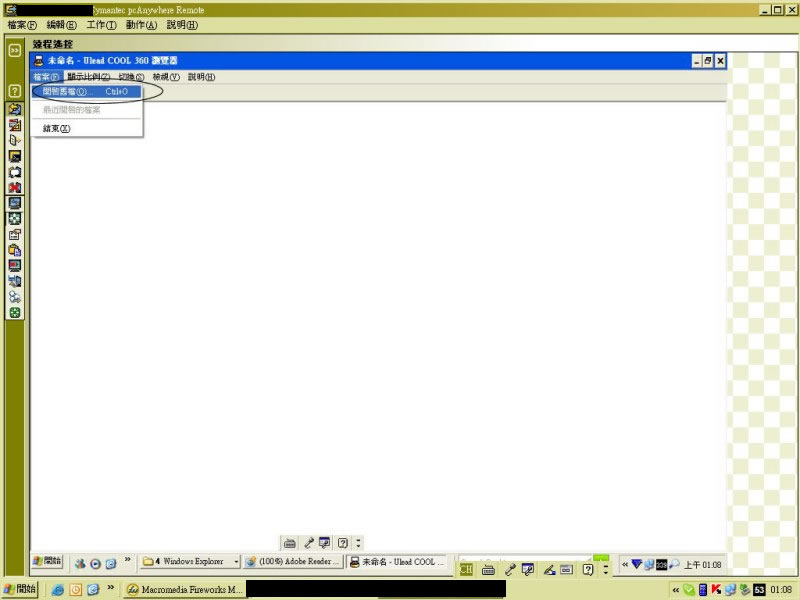Switch to Ulead COOL remote taskbar button
The image size is (800, 600).
397,562
